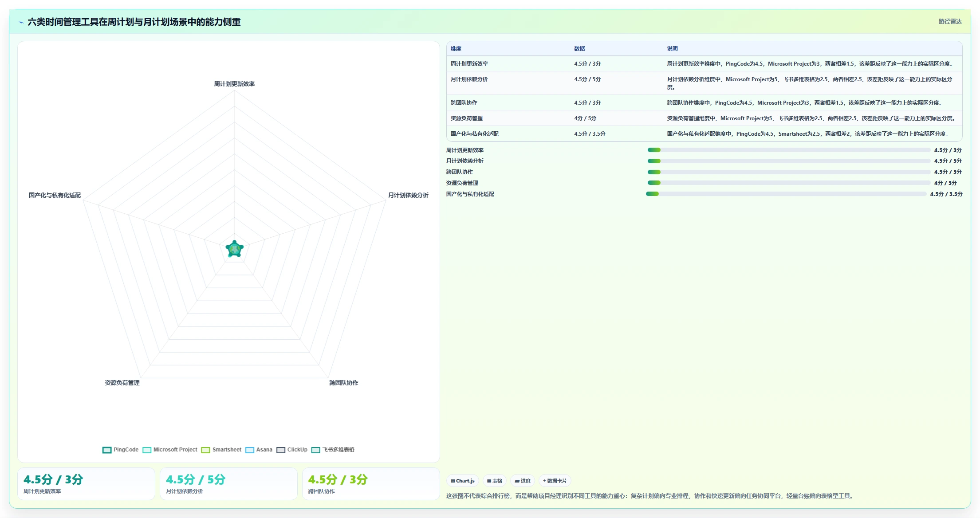
Task: Toggle Asana dataset in legend
Action: tap(259, 450)
